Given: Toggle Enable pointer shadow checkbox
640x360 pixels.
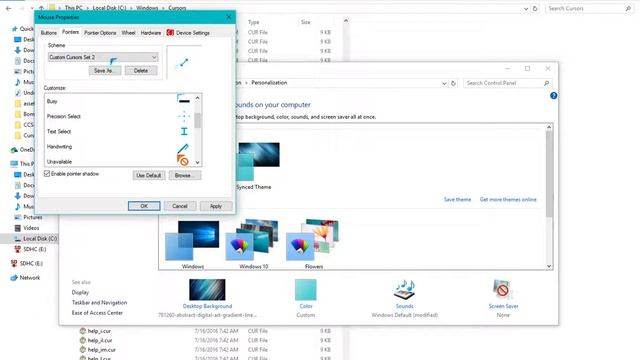Looking at the screenshot, I should pos(47,174).
